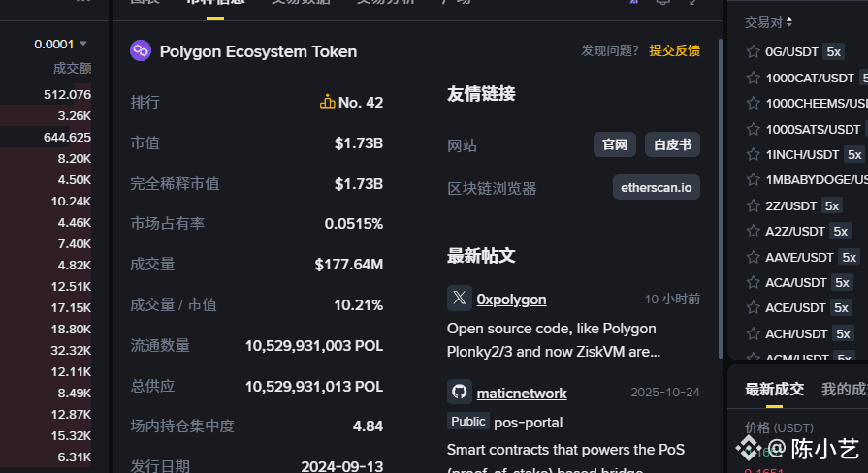This screenshot has width=868, height=473.
Task: Select the 1000CAT/USDT trading pair
Action: point(810,78)
